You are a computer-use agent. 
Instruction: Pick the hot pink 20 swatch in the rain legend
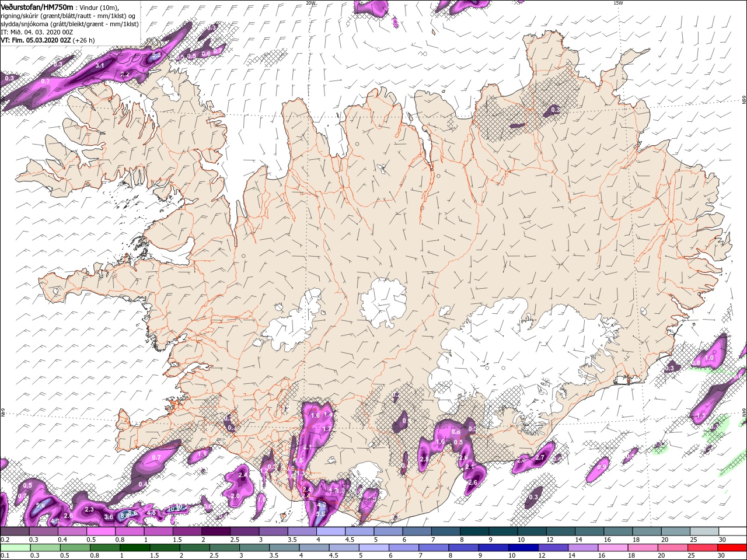pyautogui.click(x=672, y=547)
